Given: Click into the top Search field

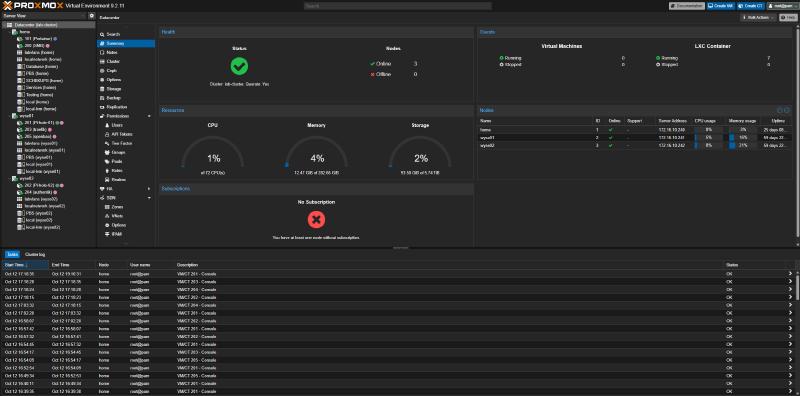Looking at the screenshot, I should pyautogui.click(x=398, y=6).
